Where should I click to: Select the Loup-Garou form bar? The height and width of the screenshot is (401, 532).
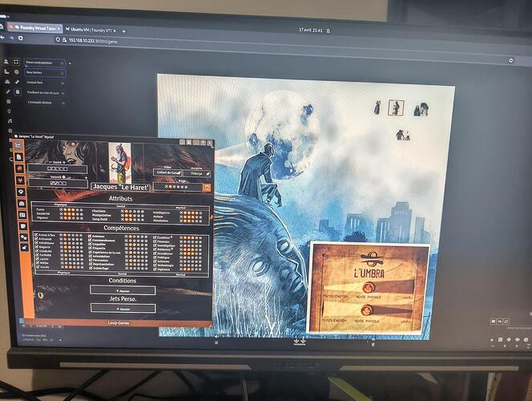tap(118, 323)
